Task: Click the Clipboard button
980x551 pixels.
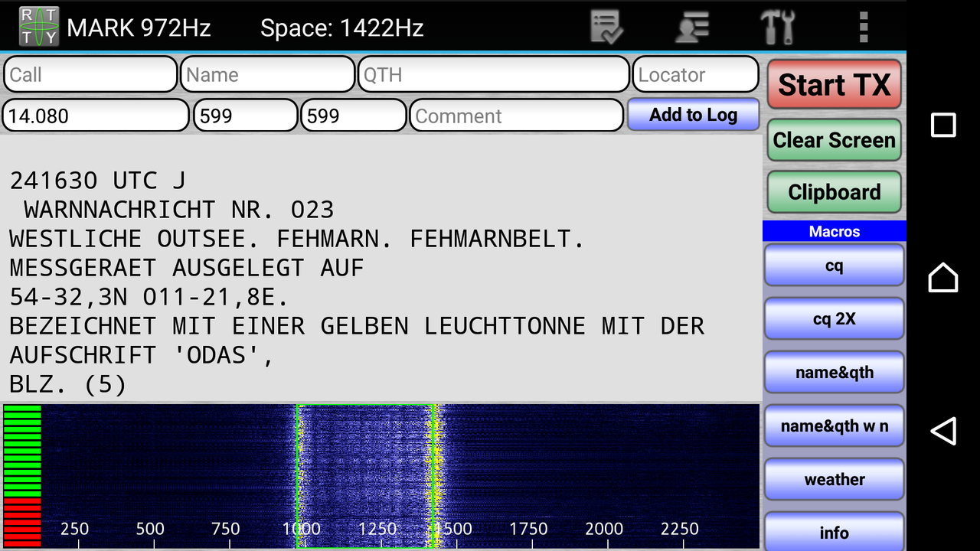Action: coord(835,192)
